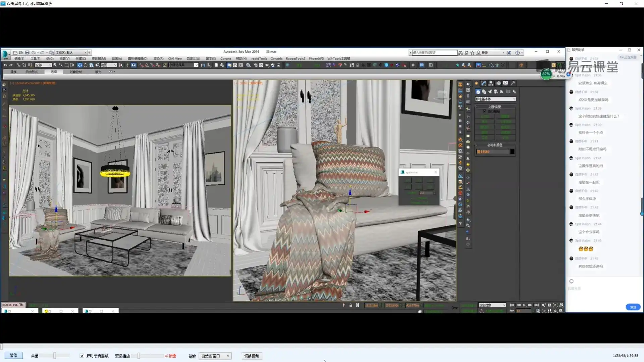Click the 变速播放 speed slider handle

coord(139,356)
